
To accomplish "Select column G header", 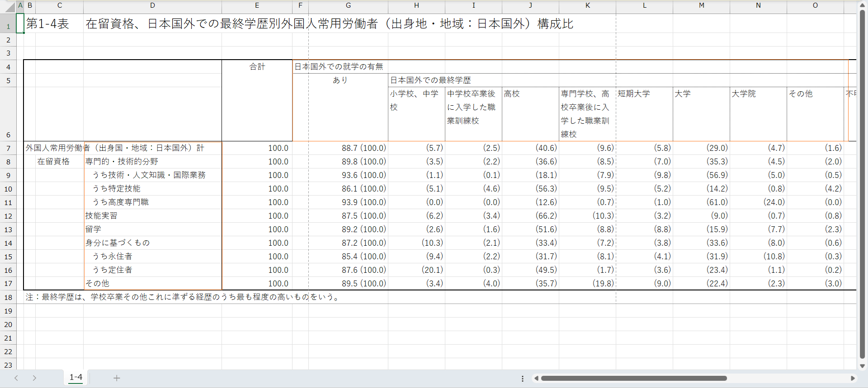I will [348, 5].
